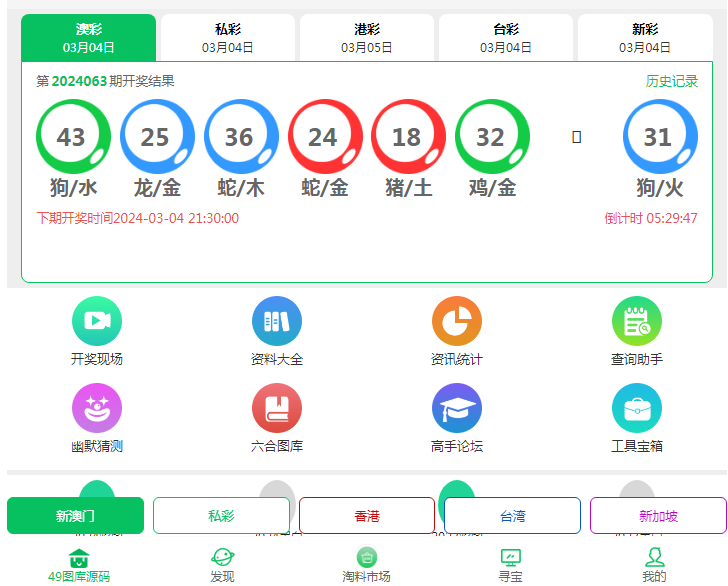Click the 狗/火 label

point(660,188)
